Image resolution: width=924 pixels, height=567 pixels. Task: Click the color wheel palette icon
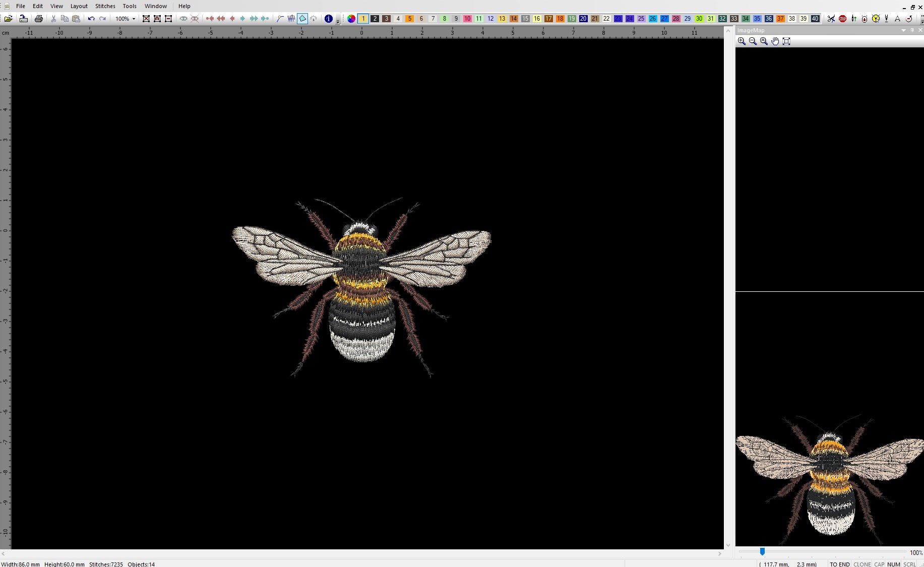click(x=351, y=19)
